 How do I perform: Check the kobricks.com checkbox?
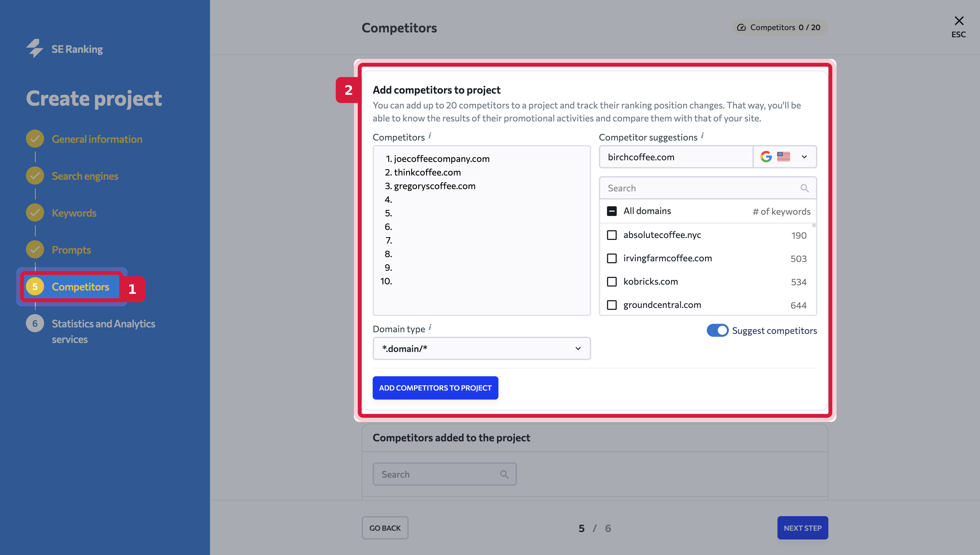coord(612,281)
